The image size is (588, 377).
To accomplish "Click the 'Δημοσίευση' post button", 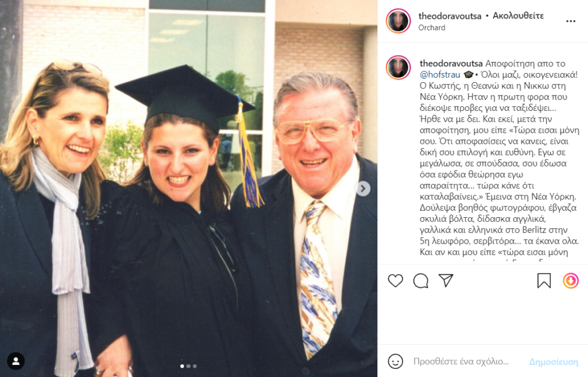I will click(554, 361).
